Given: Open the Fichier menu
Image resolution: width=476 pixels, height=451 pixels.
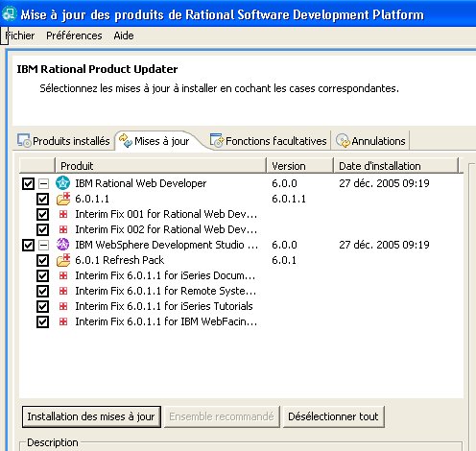Looking at the screenshot, I should 20,36.
